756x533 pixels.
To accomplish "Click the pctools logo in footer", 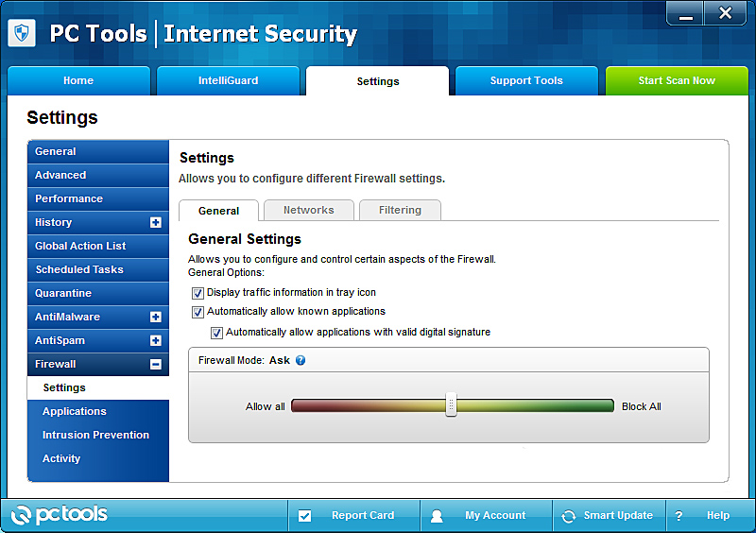I will tap(59, 515).
